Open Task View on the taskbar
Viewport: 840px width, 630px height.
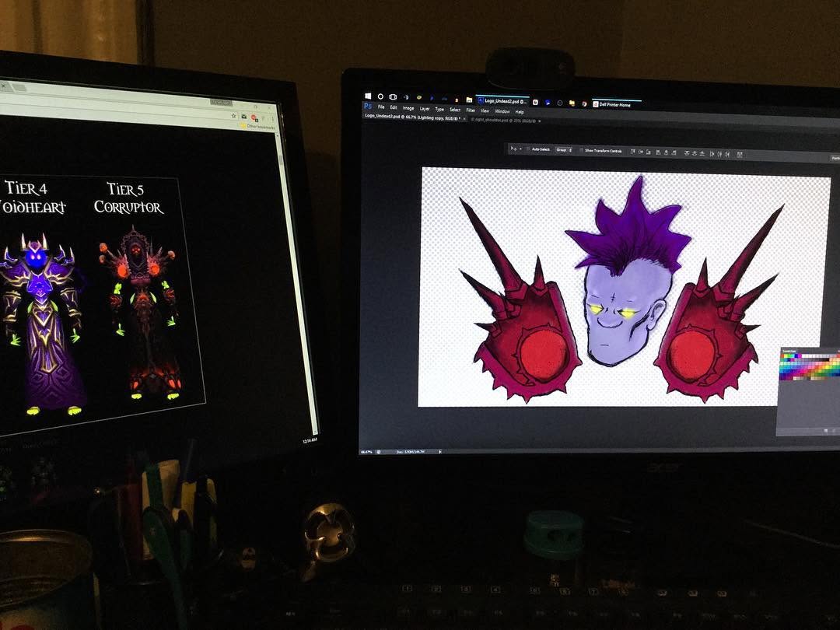pyautogui.click(x=393, y=97)
